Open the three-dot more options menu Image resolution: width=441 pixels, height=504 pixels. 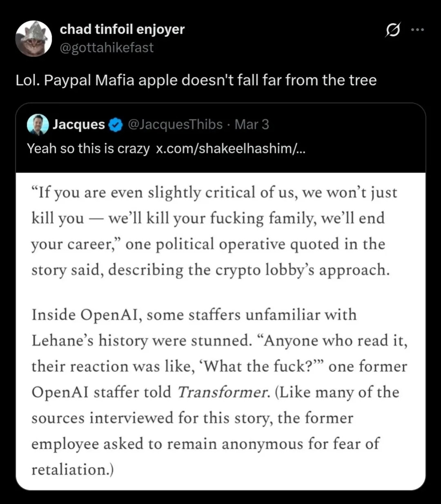tap(417, 30)
